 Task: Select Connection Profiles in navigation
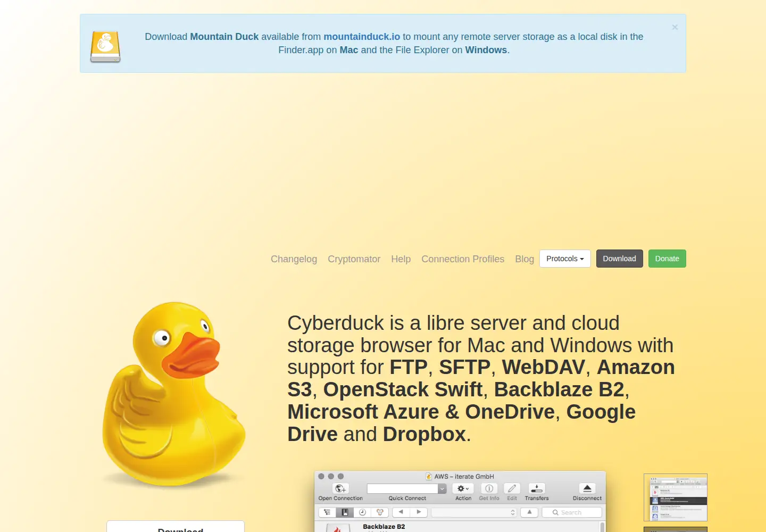click(463, 259)
